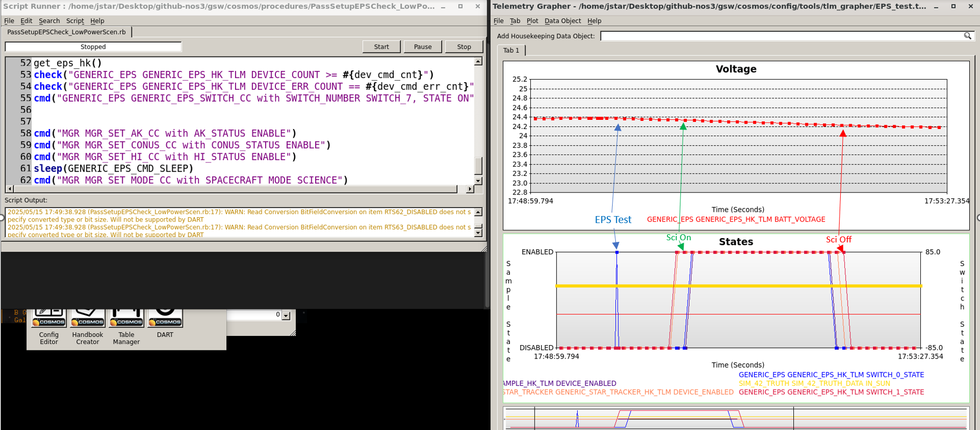
Task: Click script line 59 MGR_SET_CONUS_CC command
Action: click(182, 145)
